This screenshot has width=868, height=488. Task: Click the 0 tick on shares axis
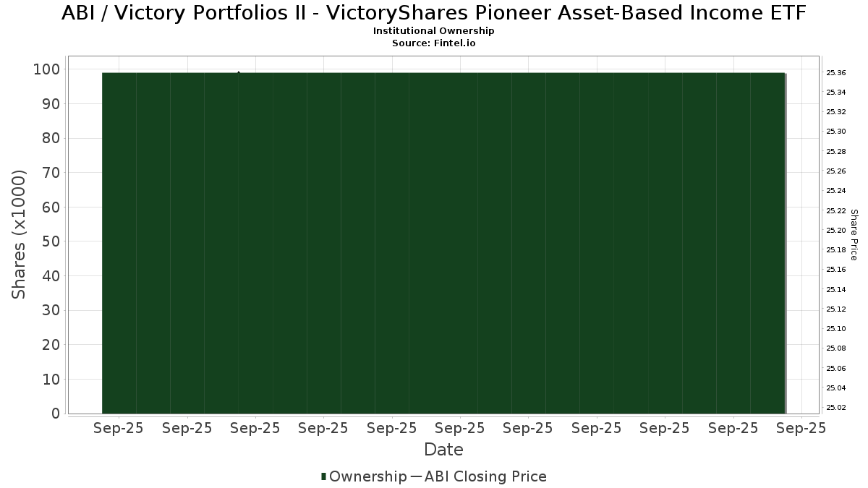[56, 414]
